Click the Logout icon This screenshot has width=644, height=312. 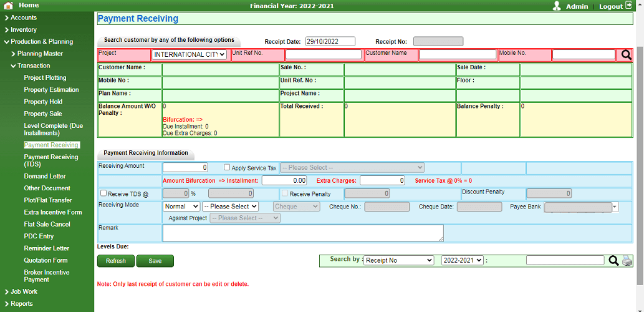click(628, 6)
